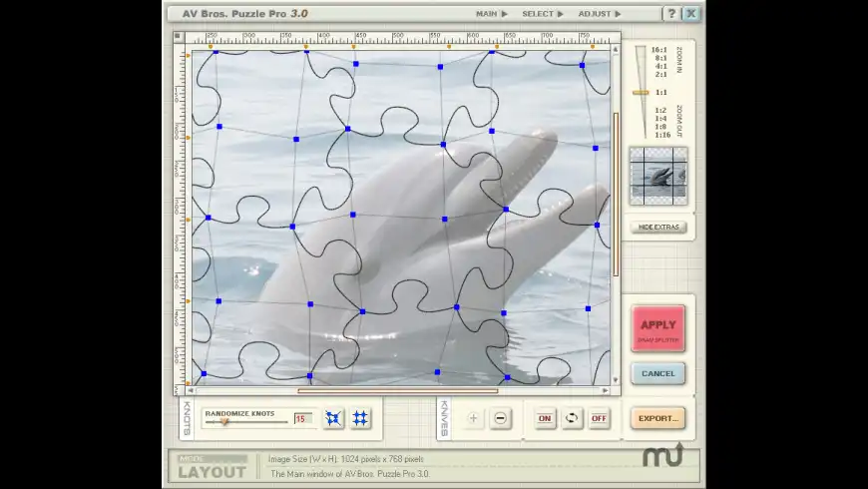Click the vertical scrollbar thumb beside the canvas
The height and width of the screenshot is (489, 868).
[x=616, y=195]
